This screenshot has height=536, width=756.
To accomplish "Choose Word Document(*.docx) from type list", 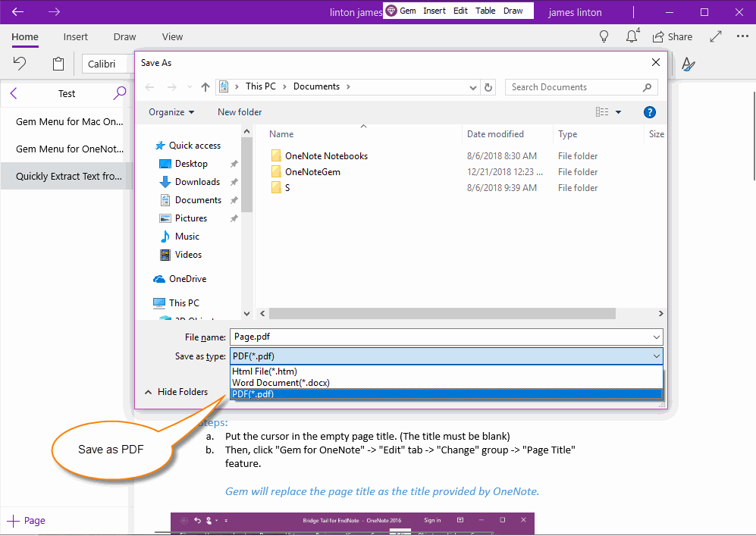I will click(447, 383).
